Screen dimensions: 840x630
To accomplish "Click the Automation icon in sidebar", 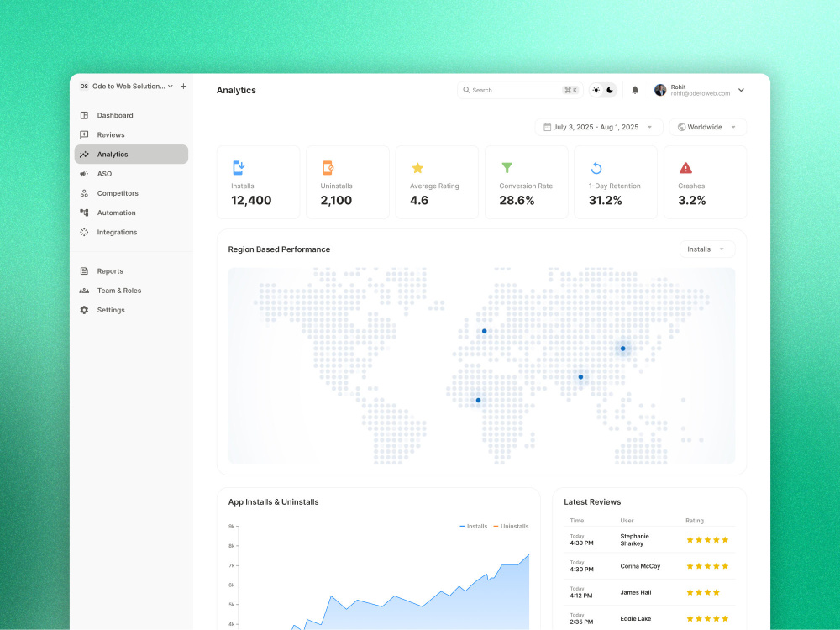I will pyautogui.click(x=84, y=213).
